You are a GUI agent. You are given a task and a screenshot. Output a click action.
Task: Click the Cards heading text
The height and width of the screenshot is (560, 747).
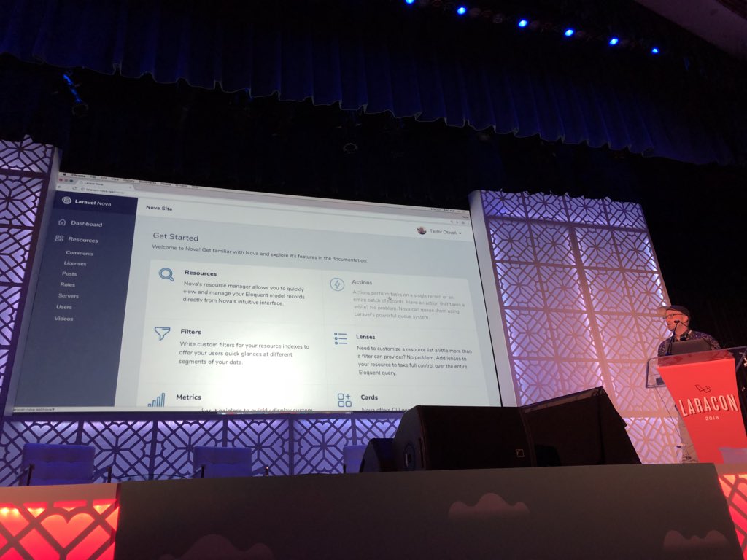coord(369,397)
